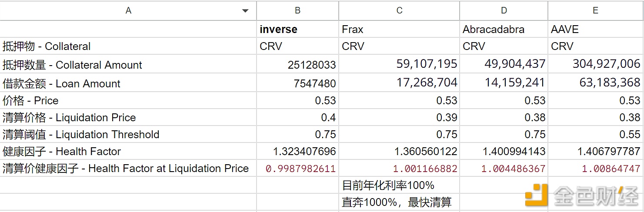Click loan amount 14,159,241
This screenshot has width=644, height=212.
click(504, 83)
